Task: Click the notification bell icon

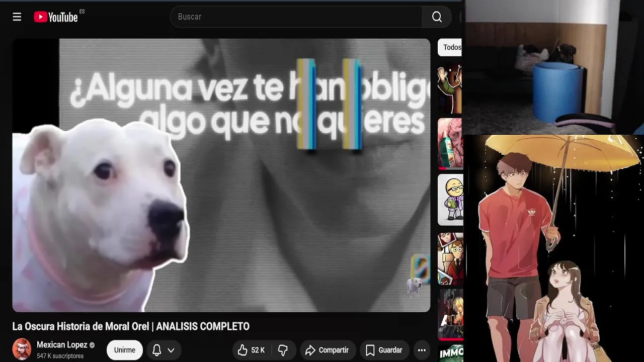Action: point(157,350)
